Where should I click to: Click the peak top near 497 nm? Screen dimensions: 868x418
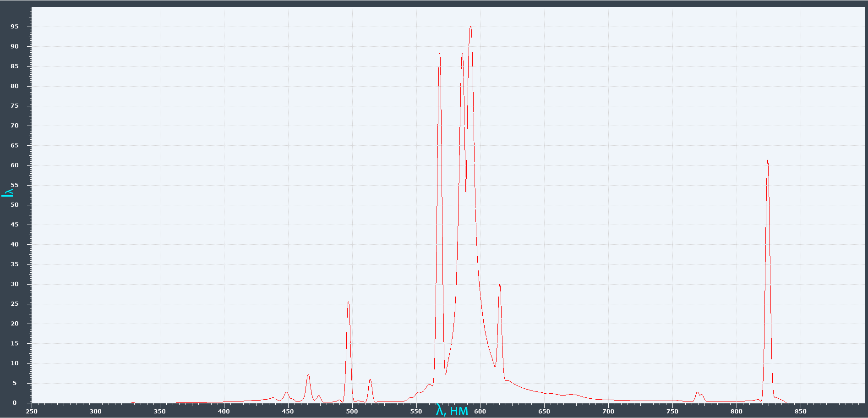349,302
